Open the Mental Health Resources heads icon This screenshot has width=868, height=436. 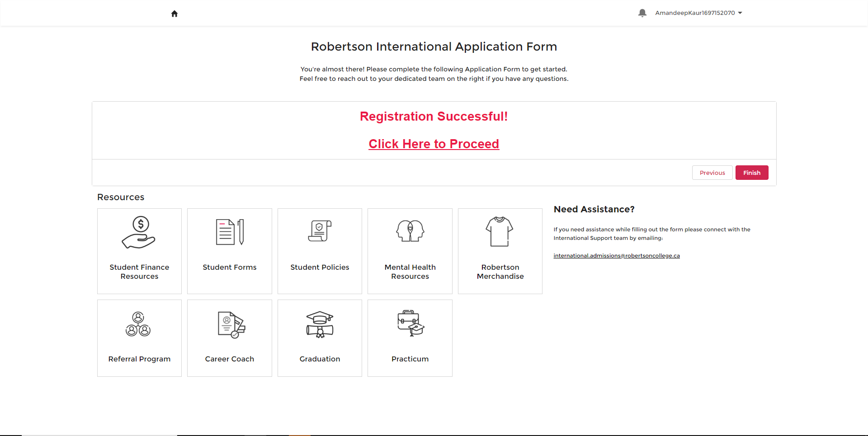[410, 231]
